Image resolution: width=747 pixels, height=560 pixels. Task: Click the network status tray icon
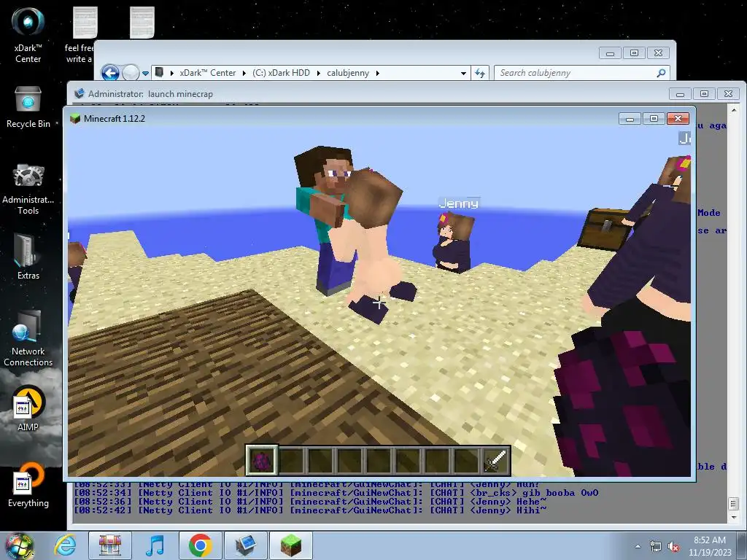click(x=656, y=546)
